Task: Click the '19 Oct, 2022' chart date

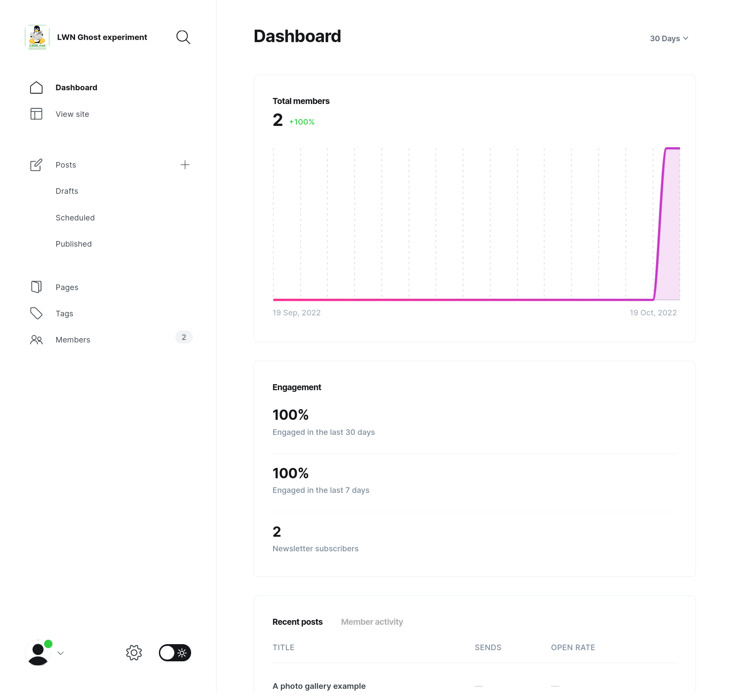Action: pyautogui.click(x=653, y=313)
